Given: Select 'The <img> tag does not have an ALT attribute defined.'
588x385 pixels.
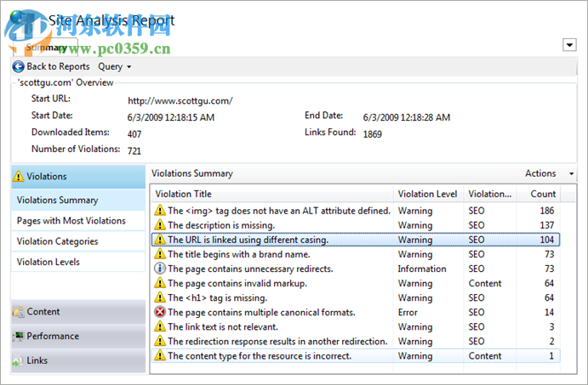Looking at the screenshot, I should pyautogui.click(x=356, y=211).
